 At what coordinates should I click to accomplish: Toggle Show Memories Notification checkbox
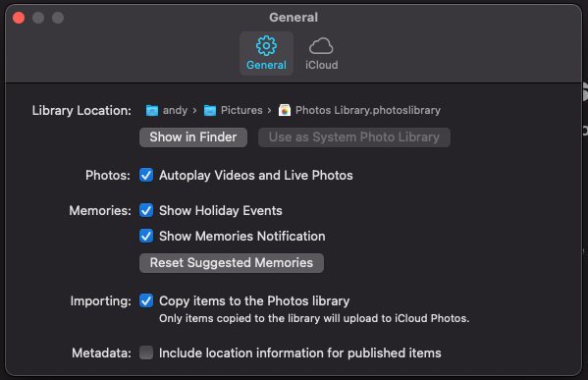click(x=146, y=236)
